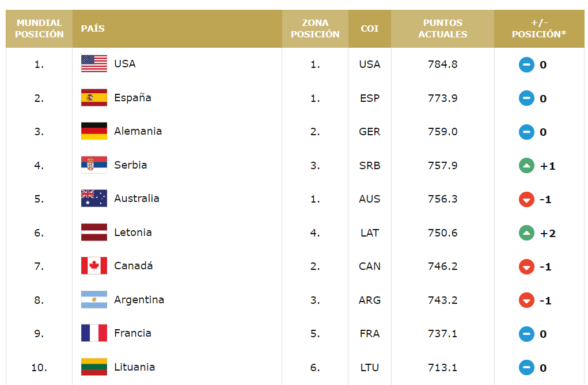Screen dimensions: 588x385
Task: Click the Argentina flag icon
Action: click(x=94, y=300)
